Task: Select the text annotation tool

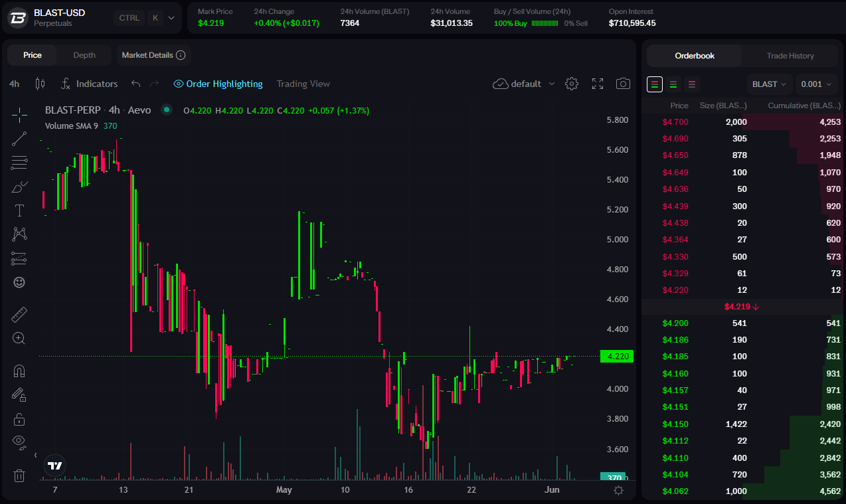Action: pos(19,210)
